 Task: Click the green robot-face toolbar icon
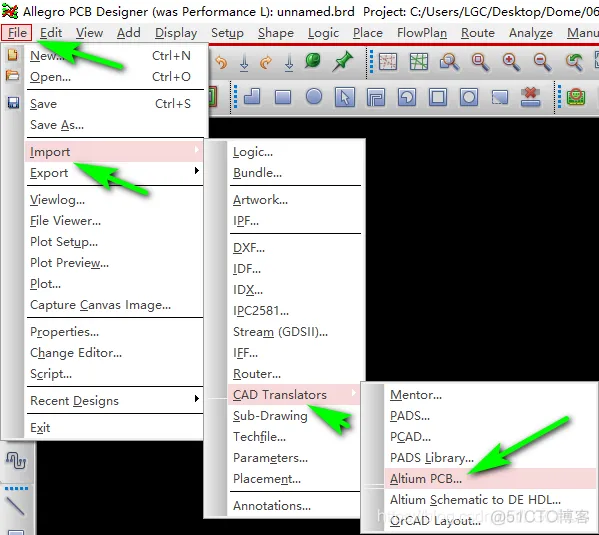click(576, 97)
